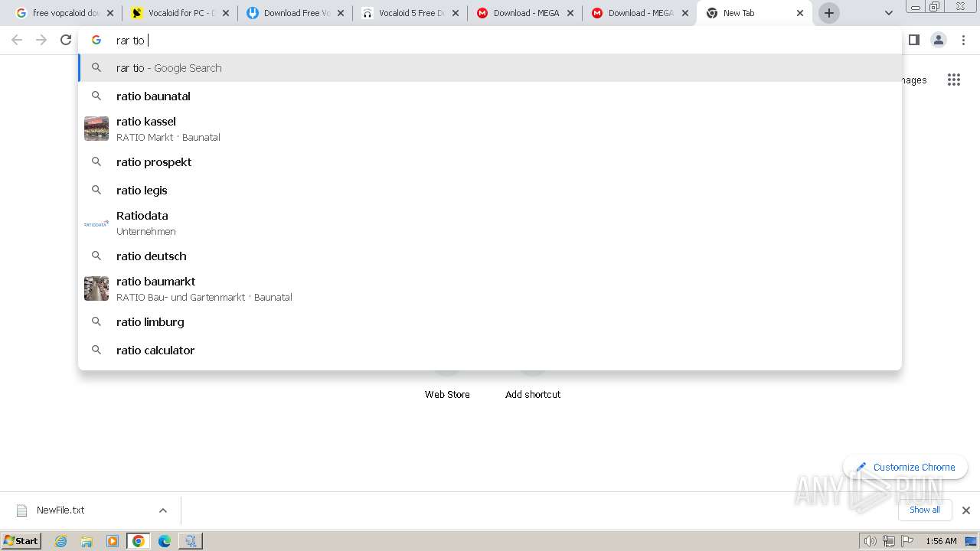Click the network tray icon
980x551 pixels.
click(x=889, y=541)
